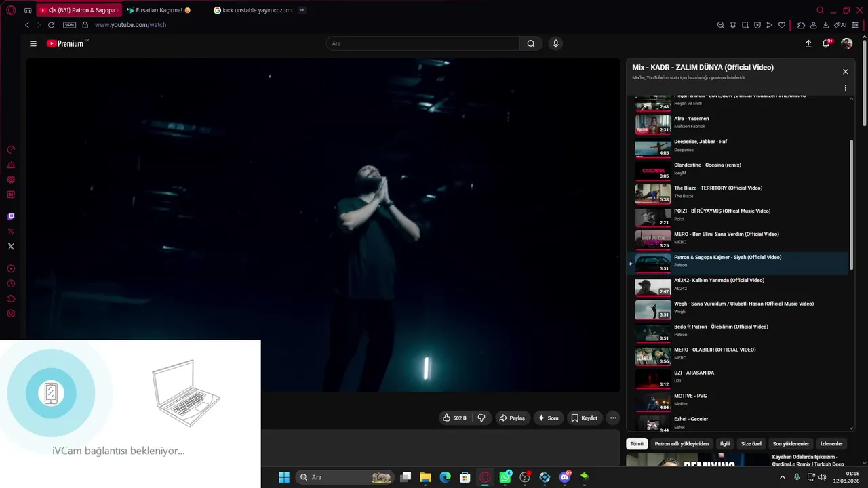Click the YouTube search magnifier button
Viewport: 868px width, 488px height.
pyautogui.click(x=531, y=43)
